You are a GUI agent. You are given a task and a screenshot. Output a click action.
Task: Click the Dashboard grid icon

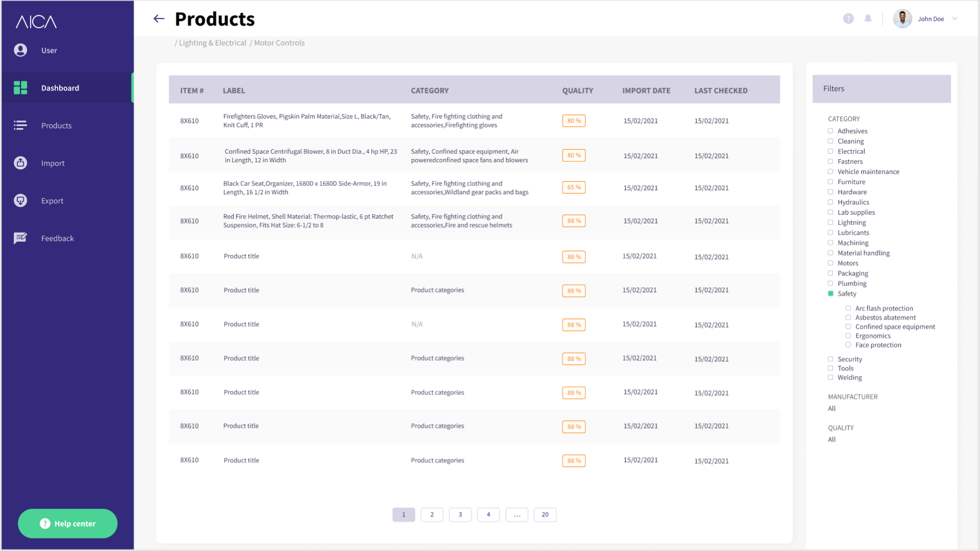(20, 88)
